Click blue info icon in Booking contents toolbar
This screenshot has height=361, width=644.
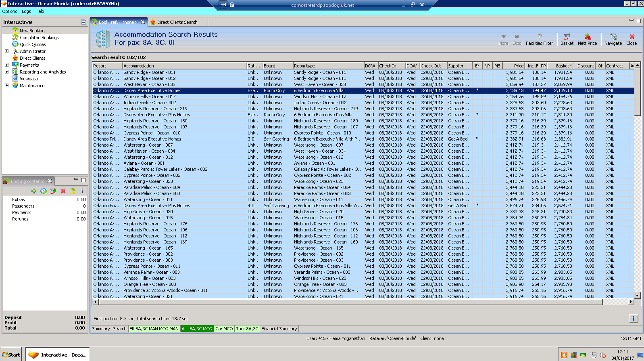coord(82,191)
